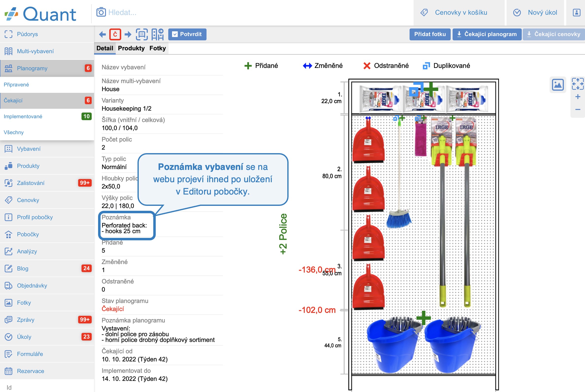Click the camera icon in search bar
Viewport: 585px width, 392px height.
(101, 12)
